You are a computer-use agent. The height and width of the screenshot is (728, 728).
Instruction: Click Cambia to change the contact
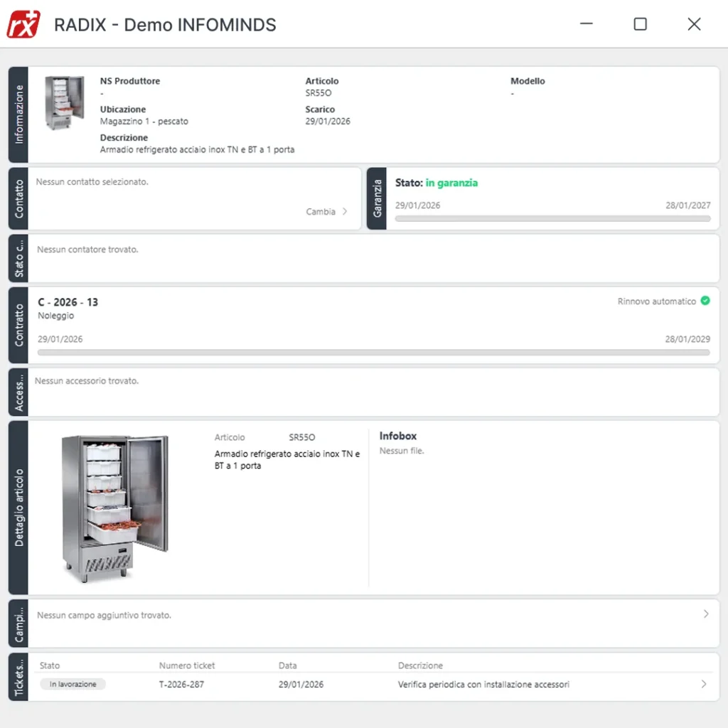click(321, 211)
